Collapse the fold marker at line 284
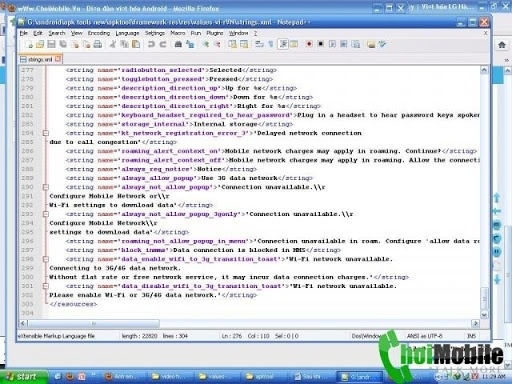 click(46, 133)
